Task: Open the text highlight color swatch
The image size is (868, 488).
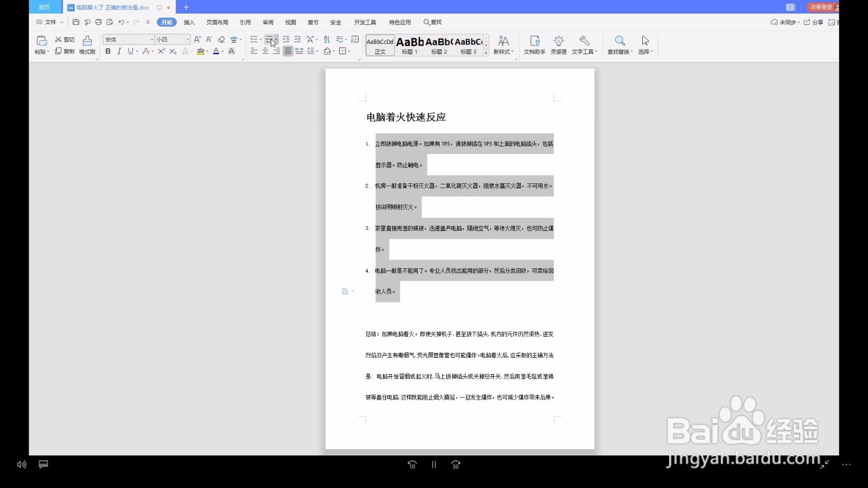Action: tap(202, 52)
